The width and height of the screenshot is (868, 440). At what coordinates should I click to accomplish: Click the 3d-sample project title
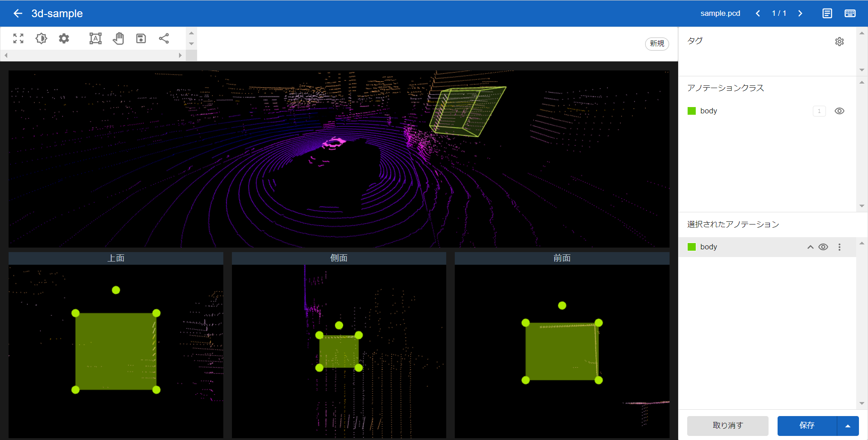[x=57, y=14]
